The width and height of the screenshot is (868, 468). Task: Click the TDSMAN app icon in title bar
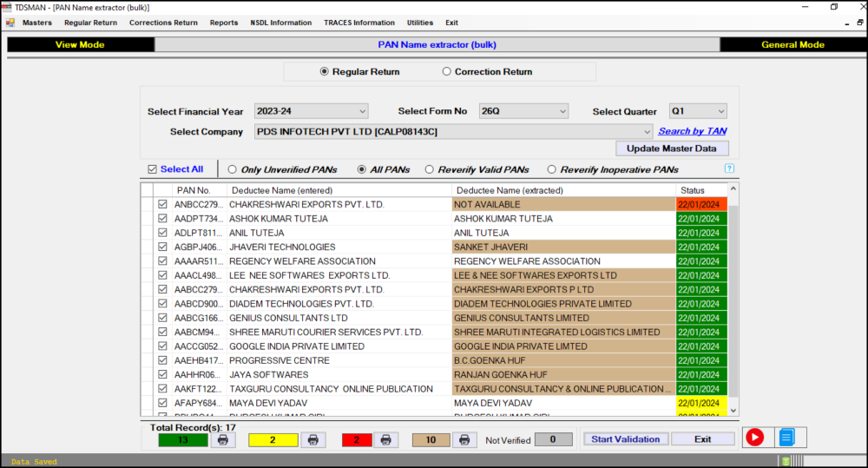7,7
